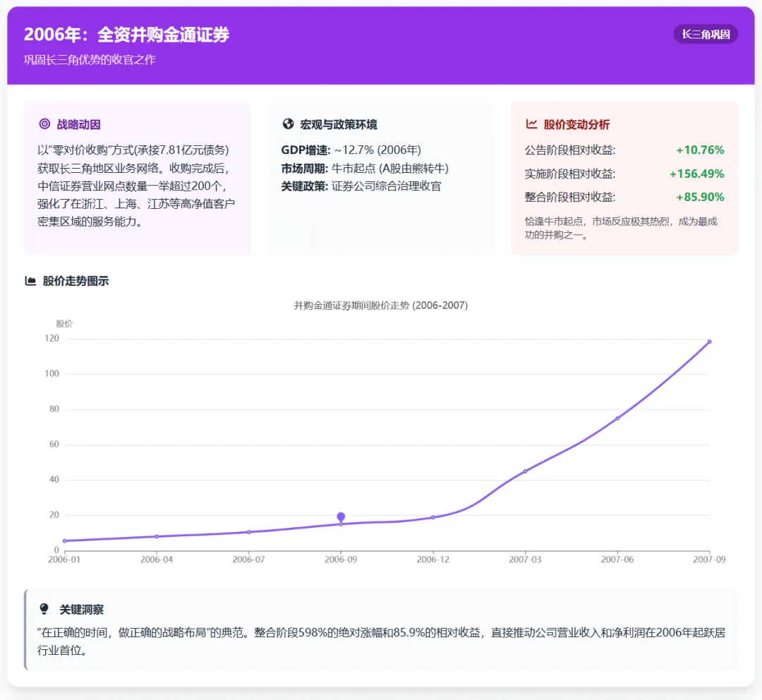Click the globe icon beside 宏观与政策环境

(288, 124)
